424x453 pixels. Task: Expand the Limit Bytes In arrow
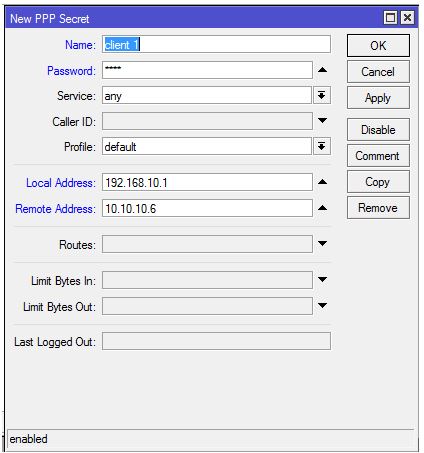click(x=322, y=280)
